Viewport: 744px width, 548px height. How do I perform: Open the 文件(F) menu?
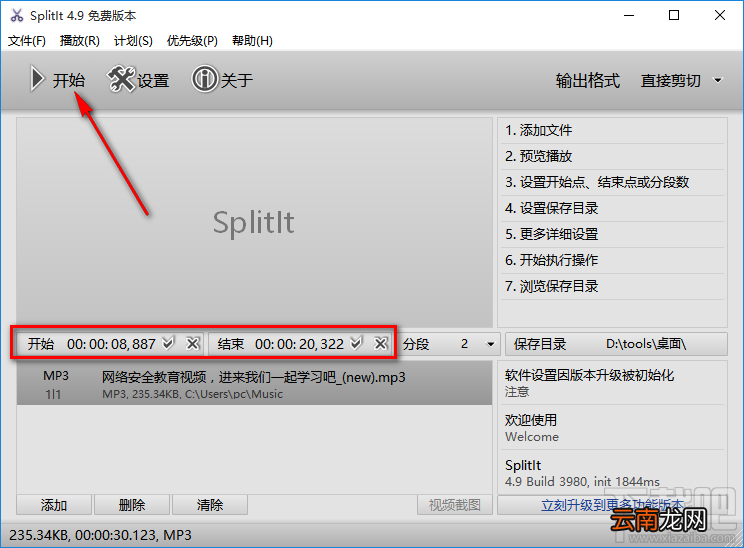point(27,41)
